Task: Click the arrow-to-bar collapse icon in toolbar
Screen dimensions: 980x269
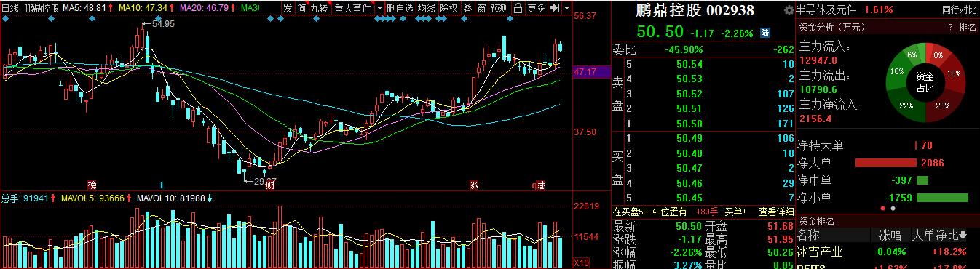Action: click(555, 8)
